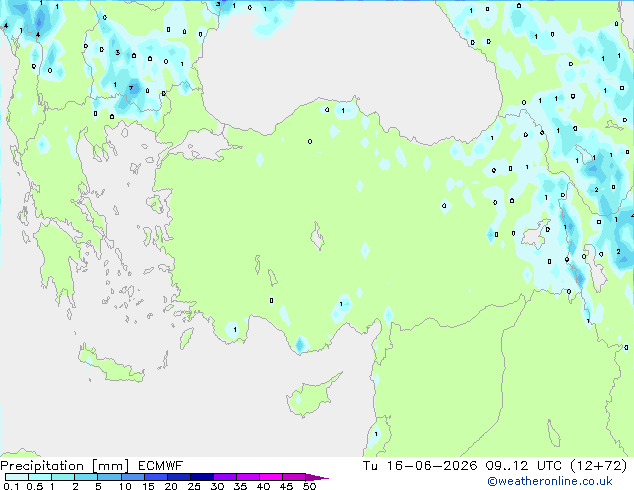Choose the 25 mm dark blue swatch
634x490 pixels.
pyautogui.click(x=202, y=477)
